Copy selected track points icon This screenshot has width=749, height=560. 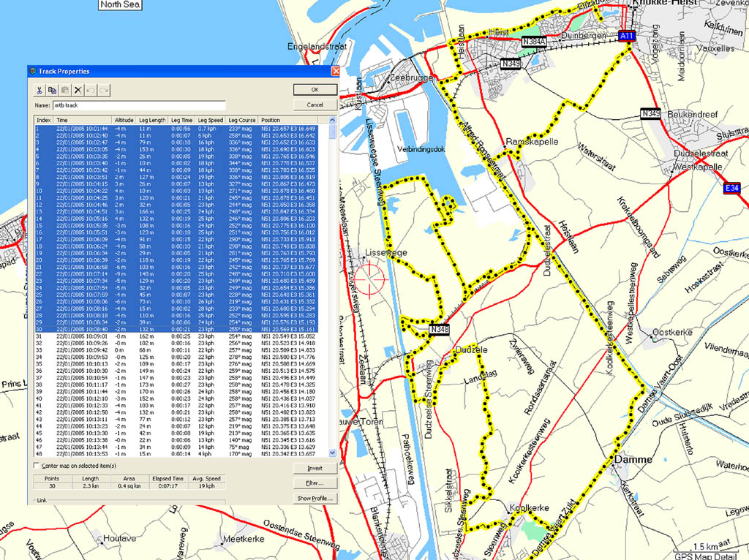click(53, 90)
